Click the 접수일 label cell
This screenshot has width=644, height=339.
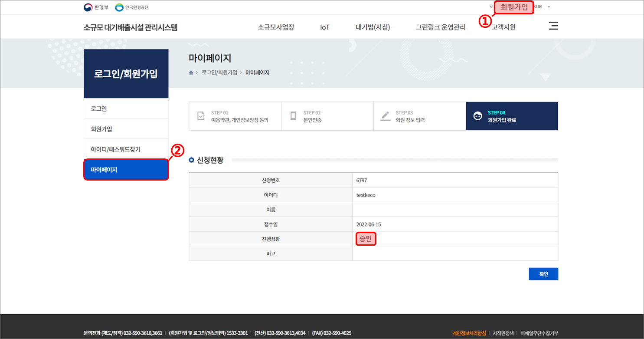click(271, 224)
